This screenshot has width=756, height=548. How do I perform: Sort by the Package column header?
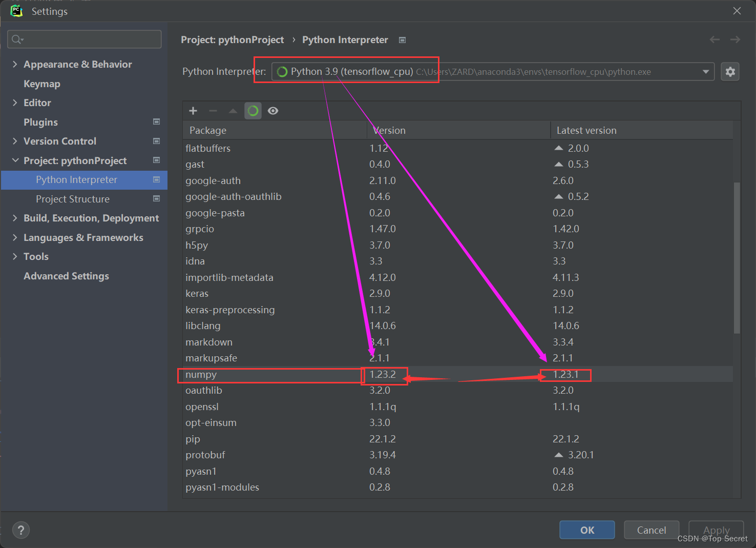275,130
